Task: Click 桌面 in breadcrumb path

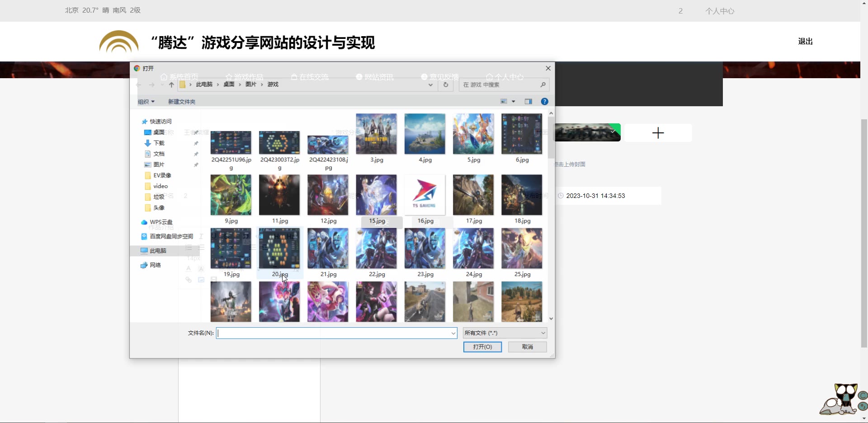Action: [x=229, y=85]
